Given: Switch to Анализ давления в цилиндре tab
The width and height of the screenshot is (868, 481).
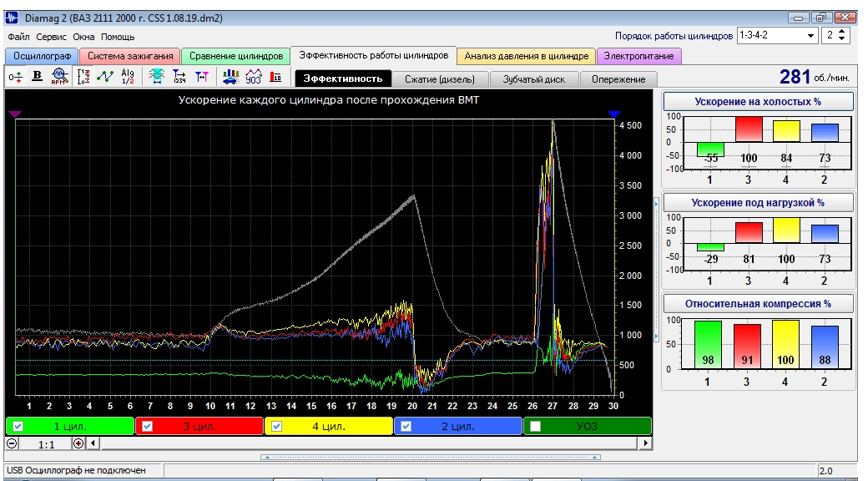Looking at the screenshot, I should [x=527, y=56].
